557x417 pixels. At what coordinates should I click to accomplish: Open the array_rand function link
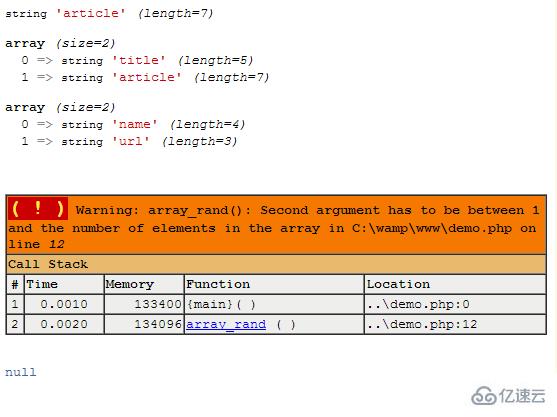(226, 324)
